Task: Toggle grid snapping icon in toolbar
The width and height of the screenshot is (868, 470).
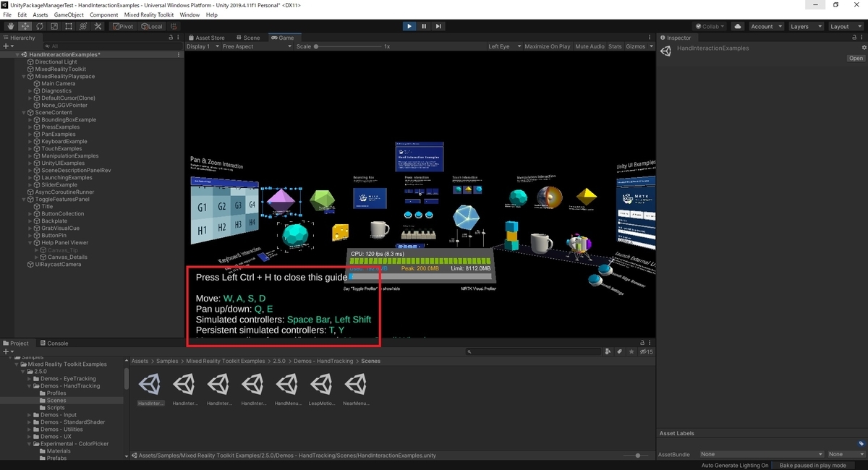Action: pyautogui.click(x=174, y=26)
